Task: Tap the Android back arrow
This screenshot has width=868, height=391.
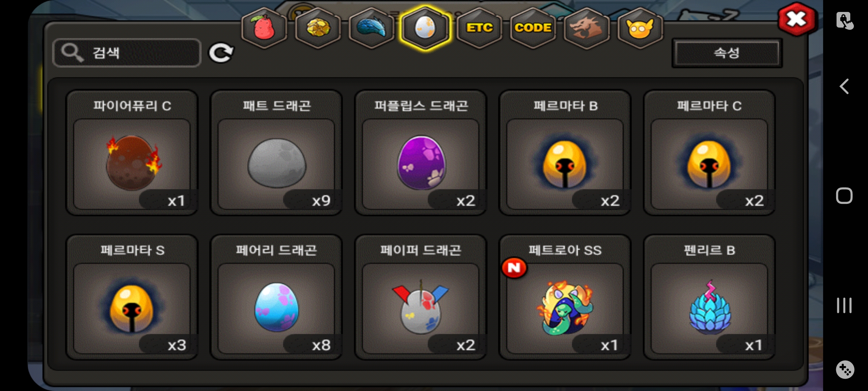Action: [844, 87]
